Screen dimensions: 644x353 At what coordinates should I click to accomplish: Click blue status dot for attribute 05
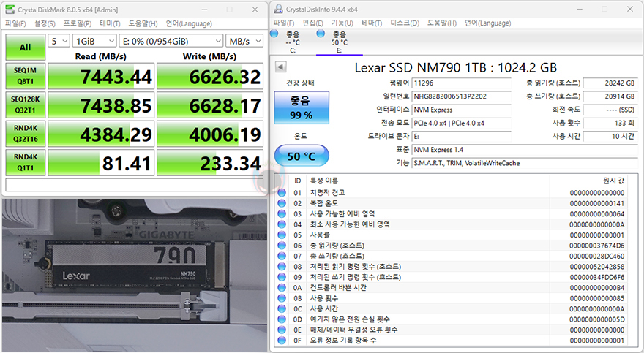click(282, 235)
